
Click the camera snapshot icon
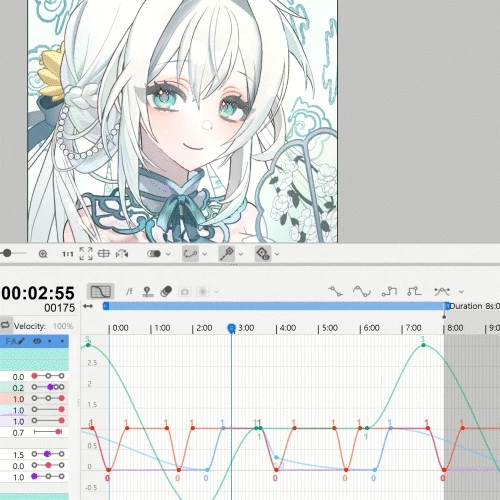pos(184,292)
